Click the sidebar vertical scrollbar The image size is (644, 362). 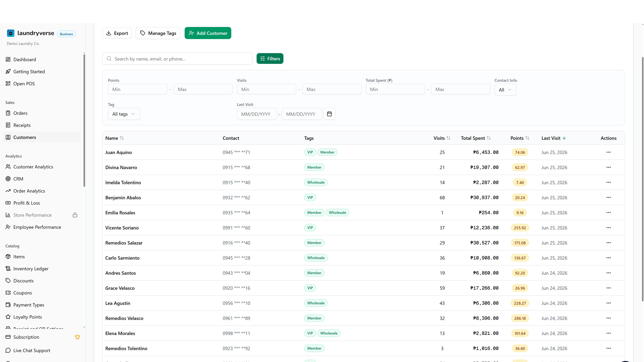(84, 120)
